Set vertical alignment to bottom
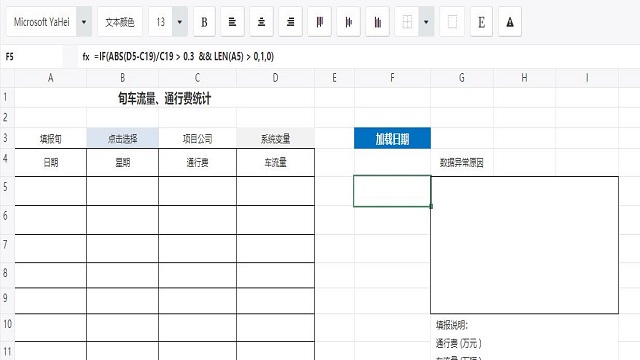Viewport: 640px width, 360px height. pyautogui.click(x=378, y=22)
